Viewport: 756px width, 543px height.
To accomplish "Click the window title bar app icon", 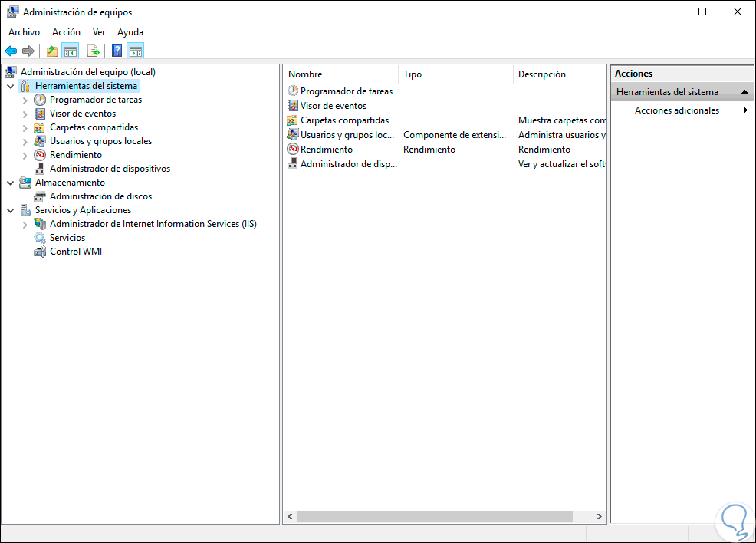I will click(12, 12).
